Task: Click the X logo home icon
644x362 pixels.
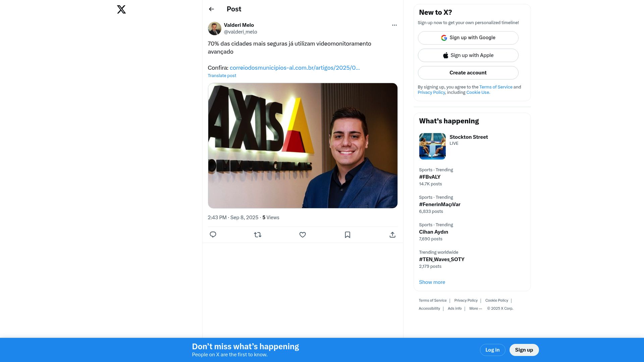Action: (x=121, y=9)
